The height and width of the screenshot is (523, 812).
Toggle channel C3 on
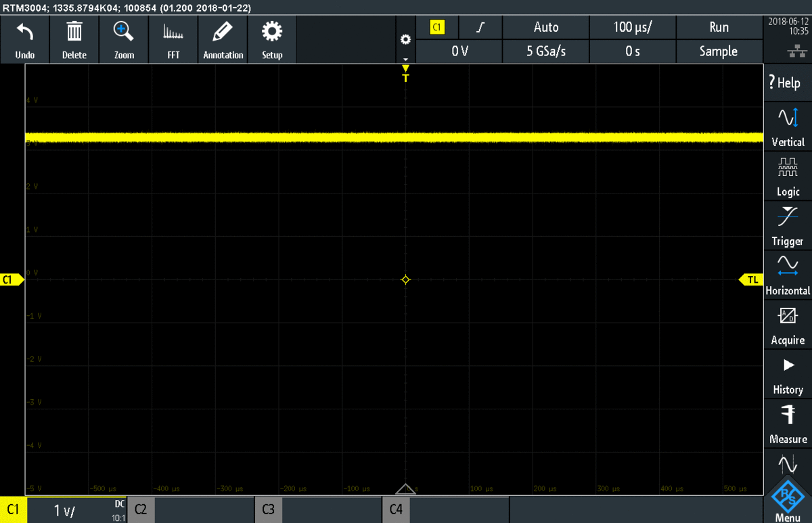tap(268, 509)
